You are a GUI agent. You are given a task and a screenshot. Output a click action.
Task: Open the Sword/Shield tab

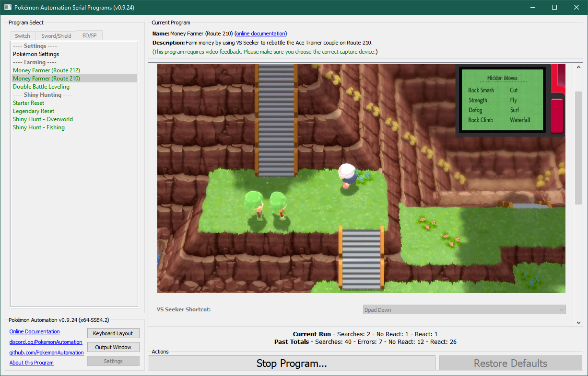click(x=56, y=36)
